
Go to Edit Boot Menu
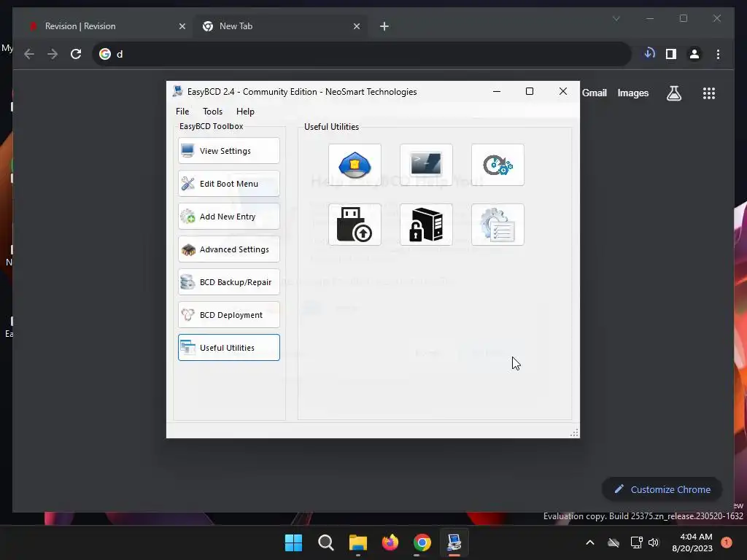point(228,183)
